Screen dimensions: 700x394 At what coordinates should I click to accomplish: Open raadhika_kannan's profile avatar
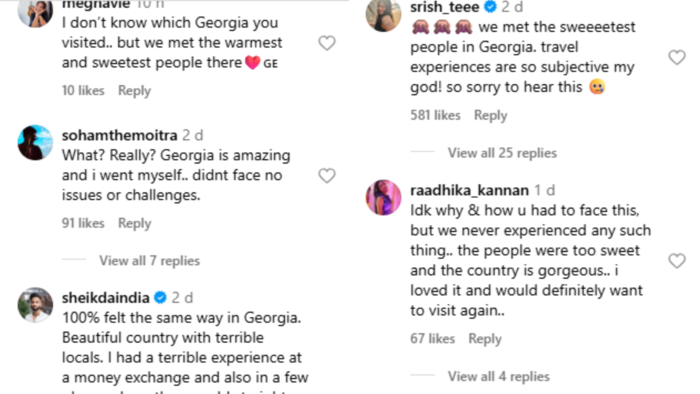pyautogui.click(x=383, y=198)
